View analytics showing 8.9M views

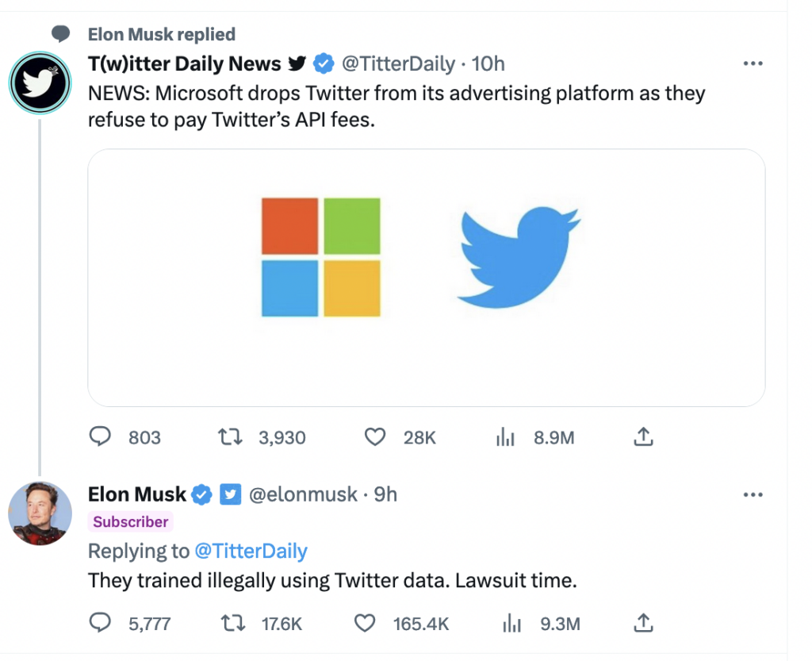point(505,437)
